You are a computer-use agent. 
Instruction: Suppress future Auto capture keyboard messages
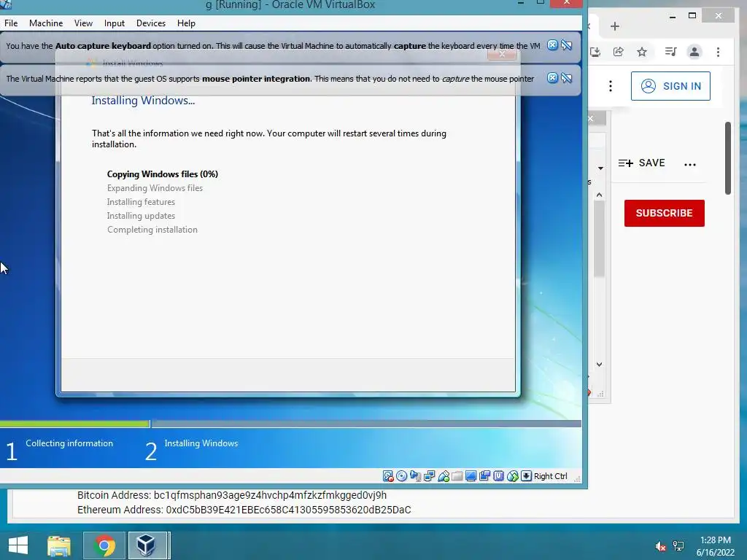pos(566,45)
